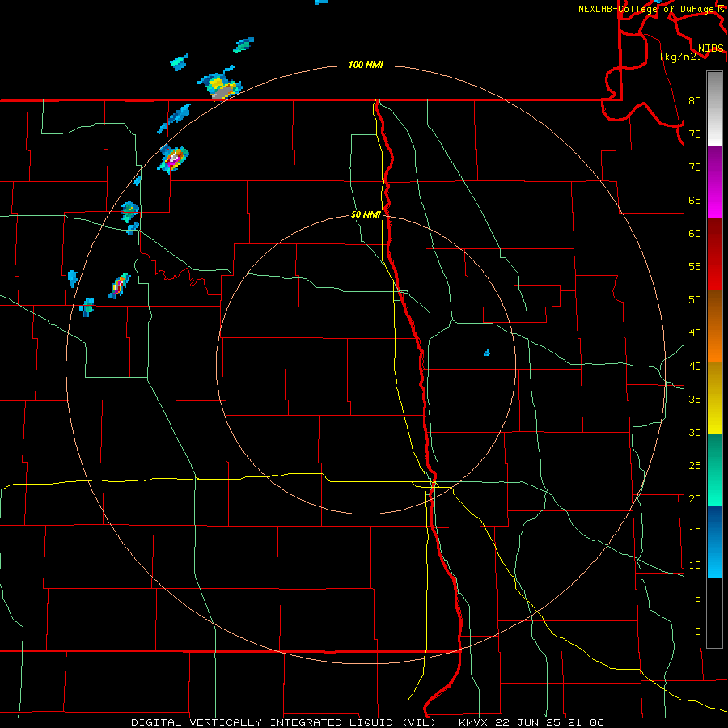Click the "10" value on the scale
The image size is (728, 728).
coord(695,565)
